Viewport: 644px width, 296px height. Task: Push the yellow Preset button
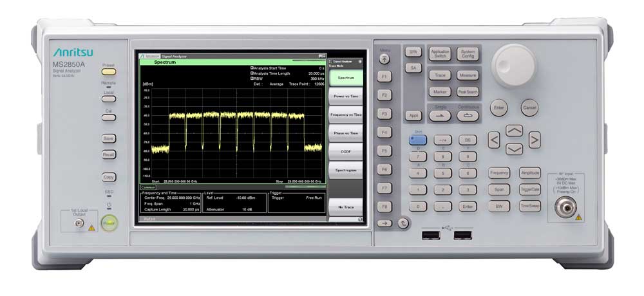coord(109,72)
